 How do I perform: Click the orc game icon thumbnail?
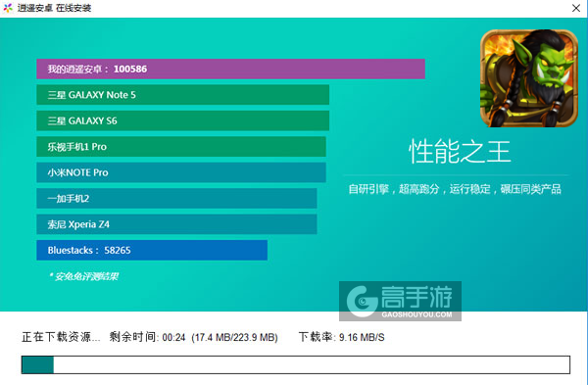(x=529, y=78)
